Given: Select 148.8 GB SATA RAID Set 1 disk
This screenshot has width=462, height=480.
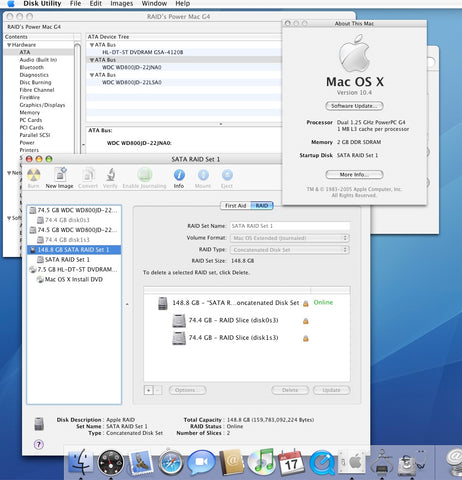Looking at the screenshot, I should (74, 250).
